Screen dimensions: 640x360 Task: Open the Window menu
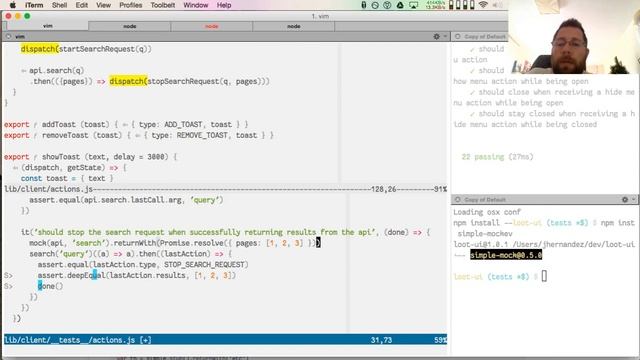196,5
